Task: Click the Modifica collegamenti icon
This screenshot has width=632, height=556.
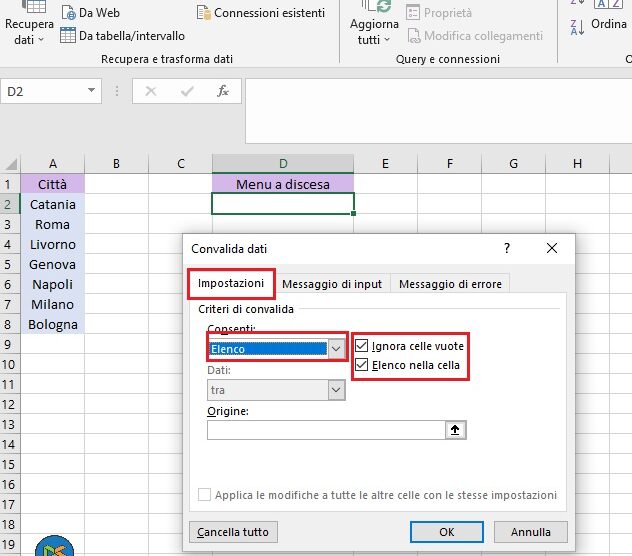Action: [x=414, y=36]
